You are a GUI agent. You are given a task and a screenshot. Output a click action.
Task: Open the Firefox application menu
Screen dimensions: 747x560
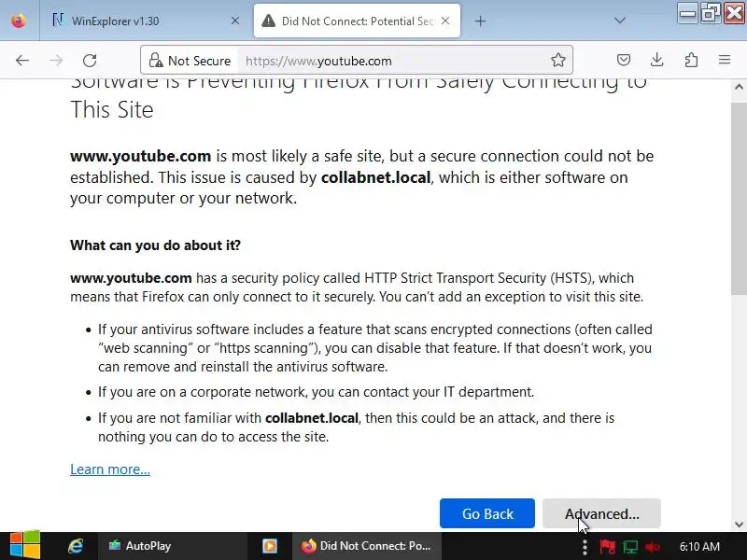click(725, 61)
